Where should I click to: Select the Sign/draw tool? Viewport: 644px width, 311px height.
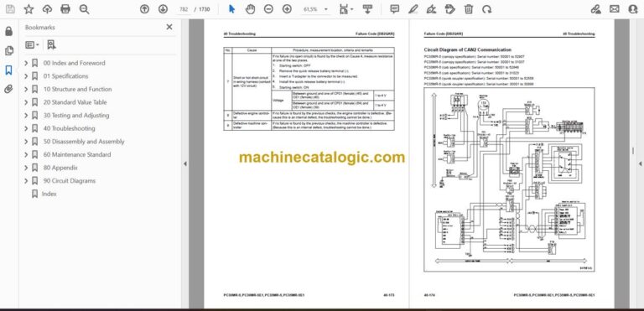click(x=431, y=9)
